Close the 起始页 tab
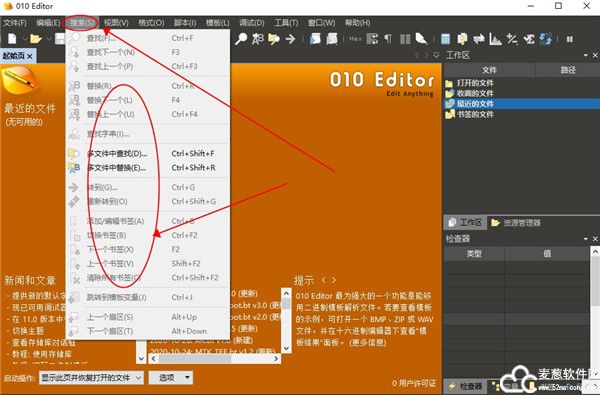 (x=30, y=56)
